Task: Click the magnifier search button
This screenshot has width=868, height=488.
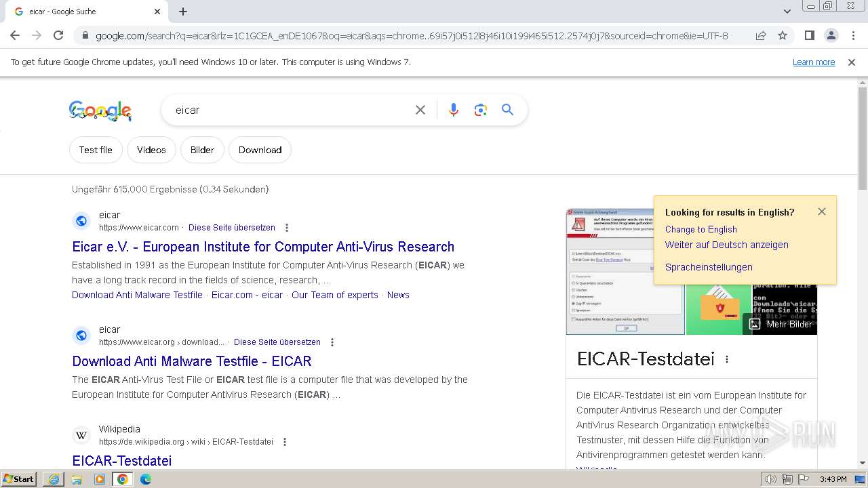Action: click(x=507, y=110)
